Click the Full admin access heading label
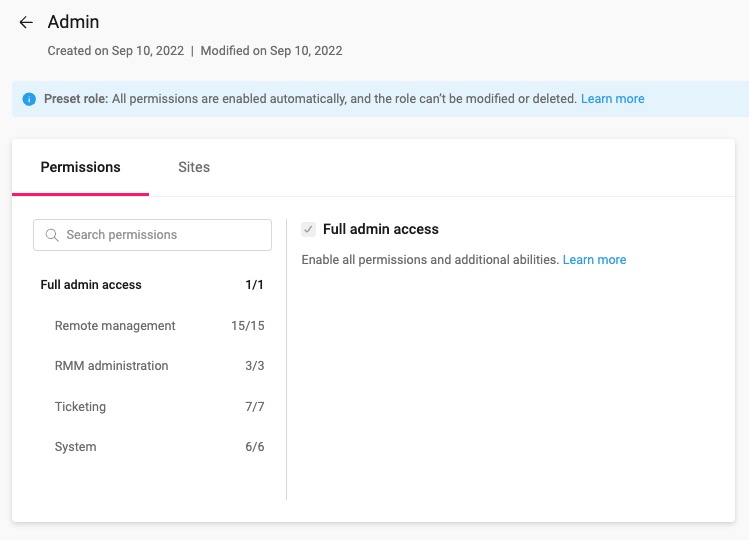This screenshot has height=540, width=749. 381,229
